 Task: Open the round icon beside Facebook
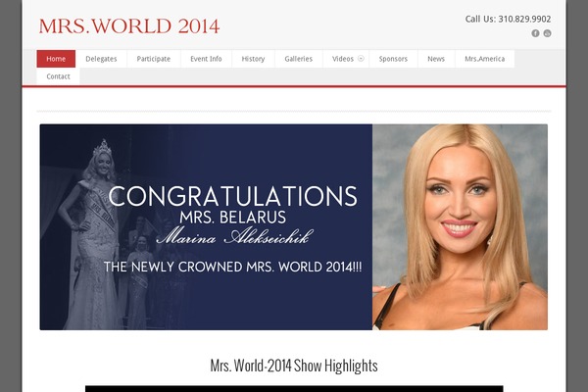coord(547,33)
